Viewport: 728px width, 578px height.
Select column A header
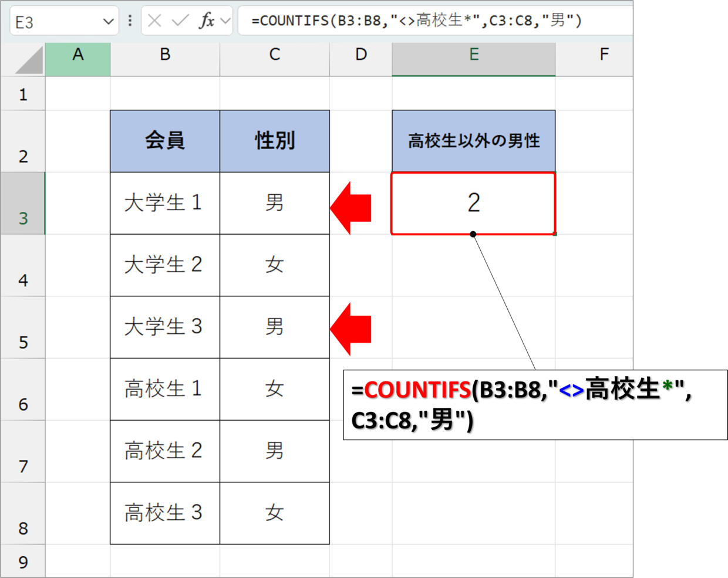(x=78, y=59)
